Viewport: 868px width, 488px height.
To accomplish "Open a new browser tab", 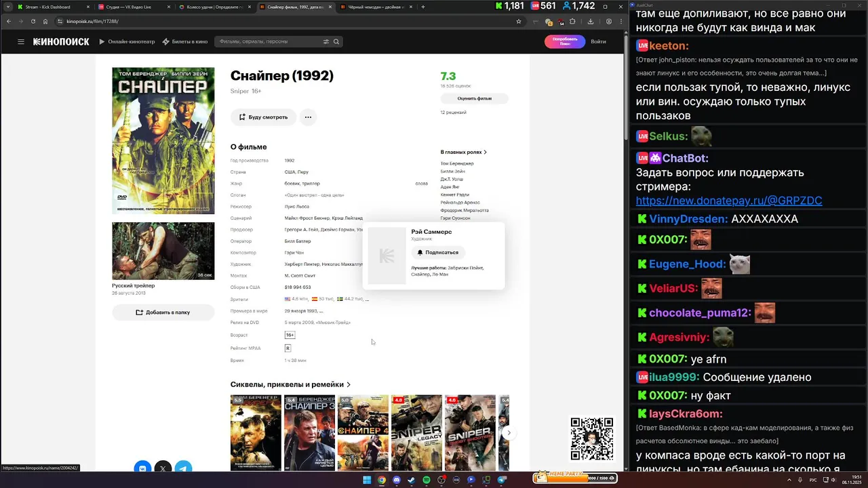I will point(423,7).
